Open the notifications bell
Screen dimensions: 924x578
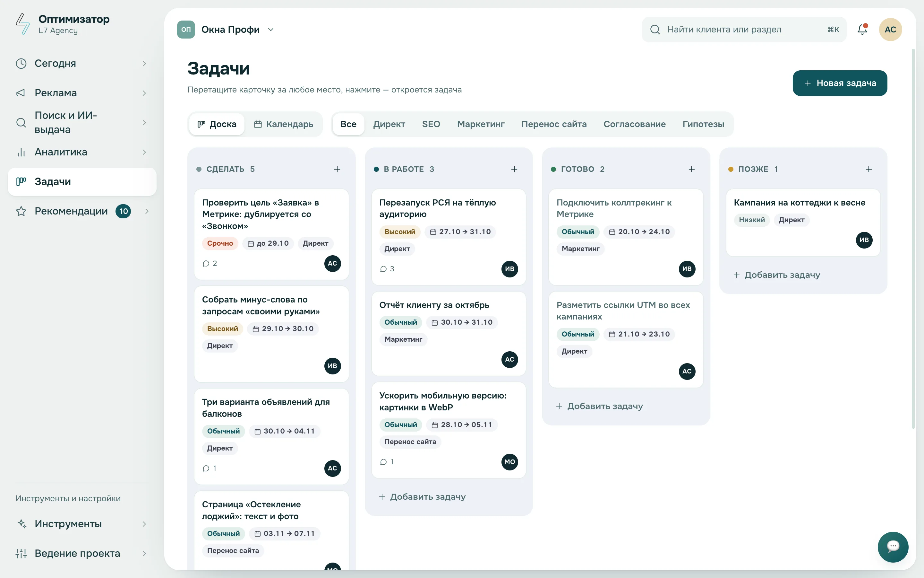click(x=862, y=30)
